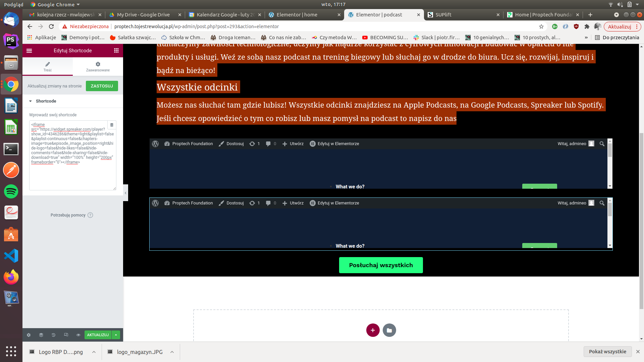Expand the Logo RBP download chevron
This screenshot has width=644, height=362.
pos(94,352)
